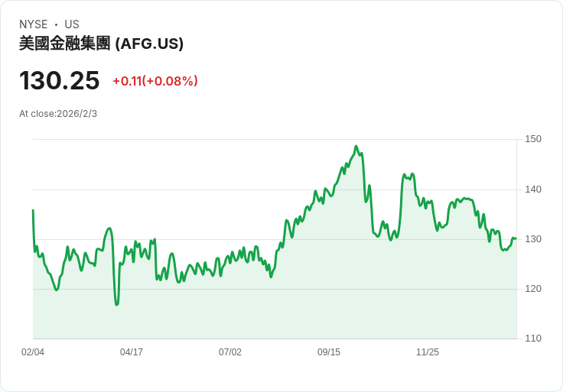
Task: Click the 120 price axis label
Action: pyautogui.click(x=533, y=289)
